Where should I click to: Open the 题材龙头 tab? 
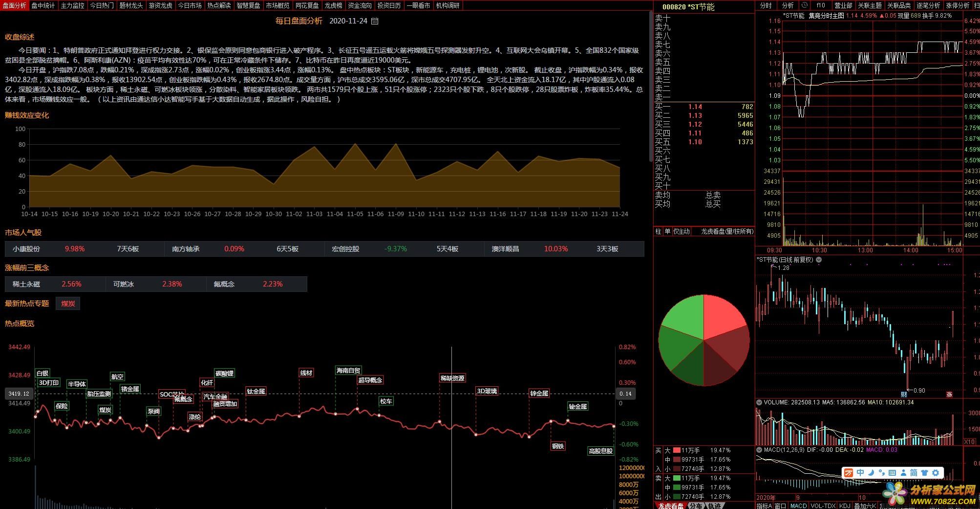tap(131, 5)
